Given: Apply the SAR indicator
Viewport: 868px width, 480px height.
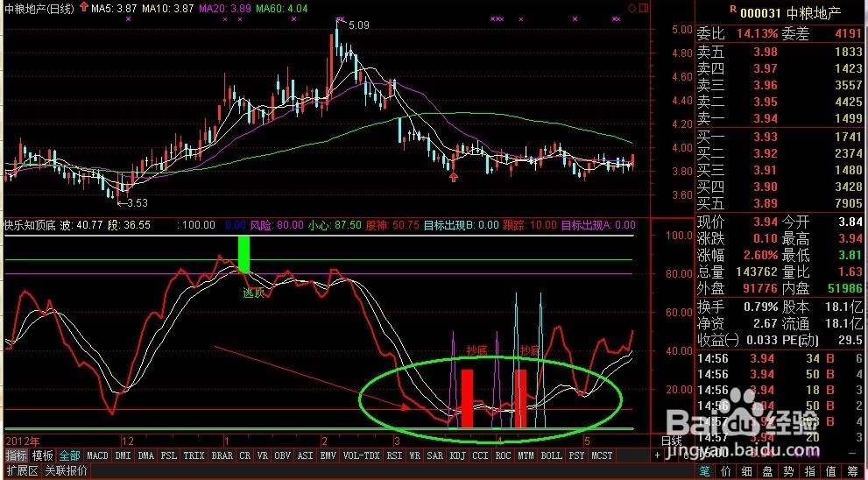Looking at the screenshot, I should (x=434, y=455).
